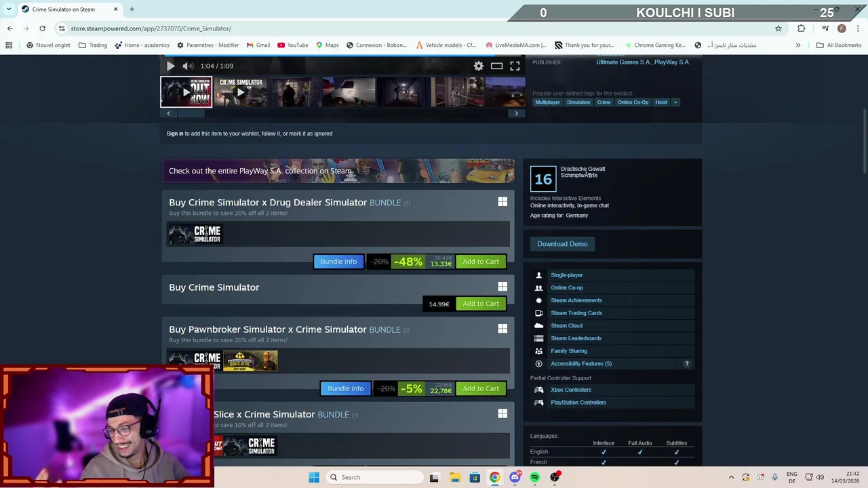Click Bundle info for Drug Dealer bundle

pos(338,262)
